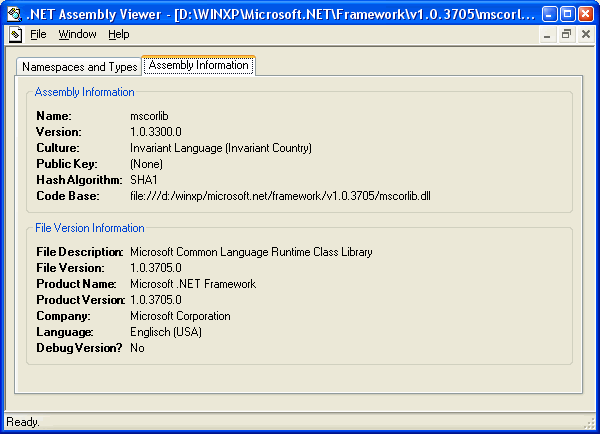
Task: Click the Product Version: label
Action: click(x=81, y=300)
